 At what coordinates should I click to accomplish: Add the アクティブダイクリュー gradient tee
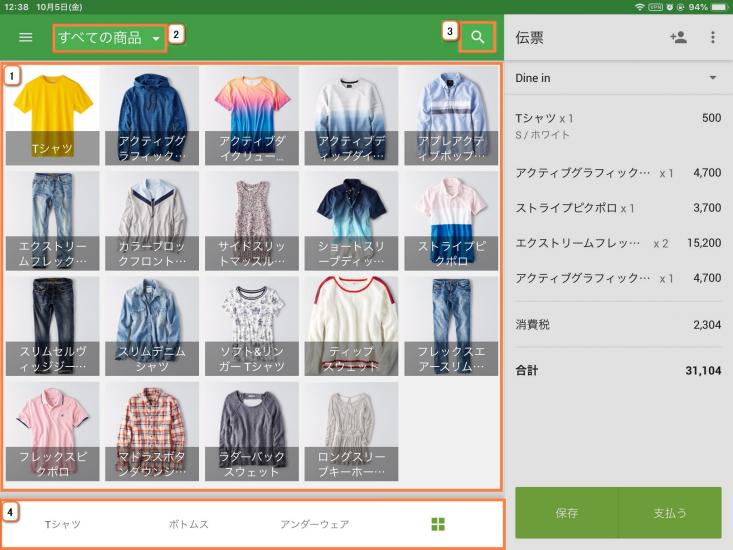(x=252, y=115)
